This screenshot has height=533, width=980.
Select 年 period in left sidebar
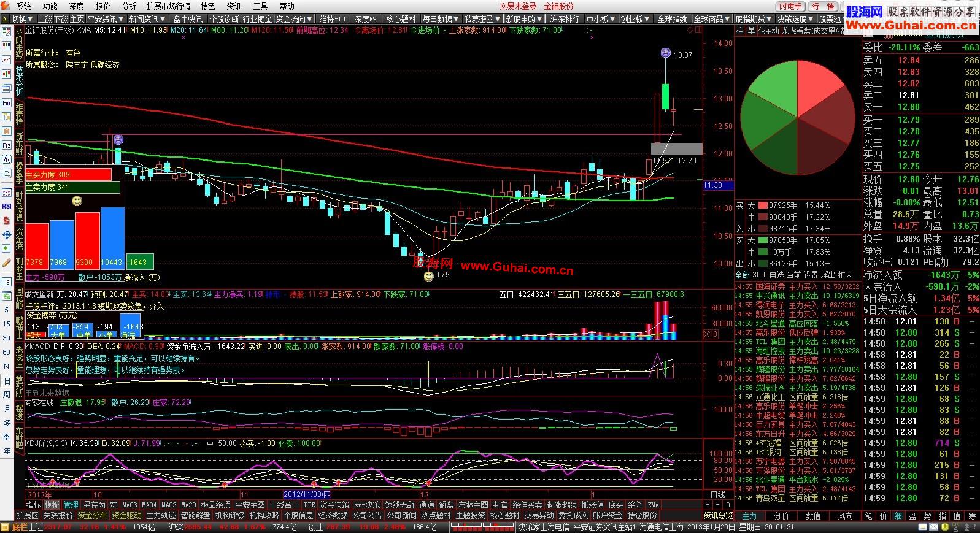pyautogui.click(x=7, y=451)
